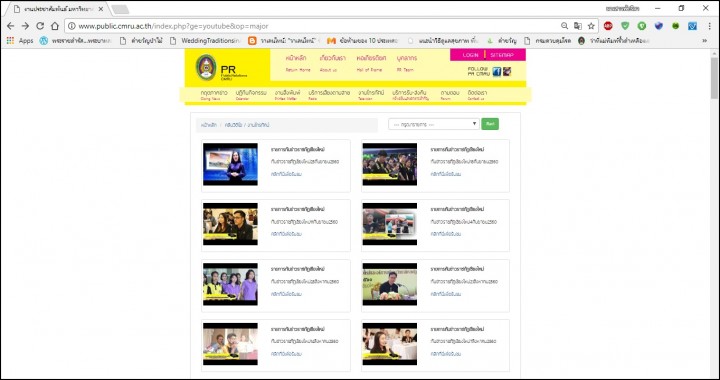The image size is (720, 380).
Task: Click watch link beside crowd in black video
Action: 446,174
